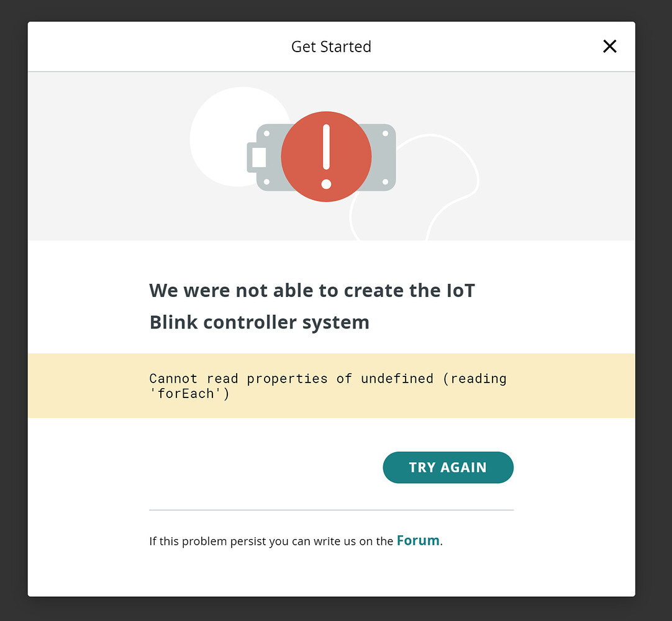Click the heading about IoT Blink controller system
The height and width of the screenshot is (621, 672).
pos(311,306)
